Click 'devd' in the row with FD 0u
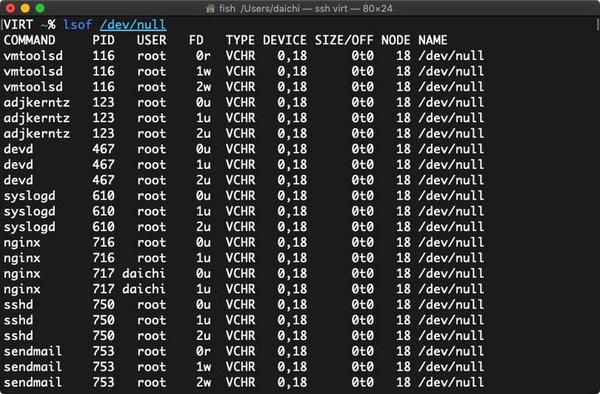The height and width of the screenshot is (394, 600). tap(18, 149)
